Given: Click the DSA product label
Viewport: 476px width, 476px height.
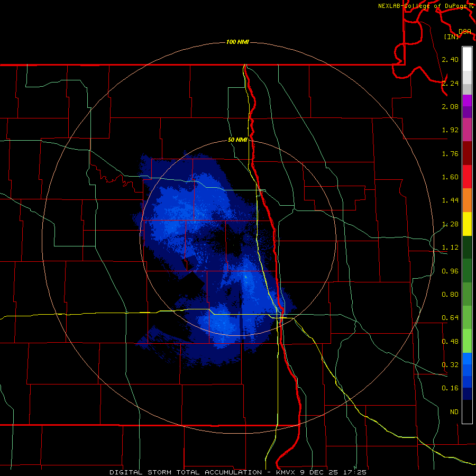Looking at the screenshot, I should (x=465, y=32).
